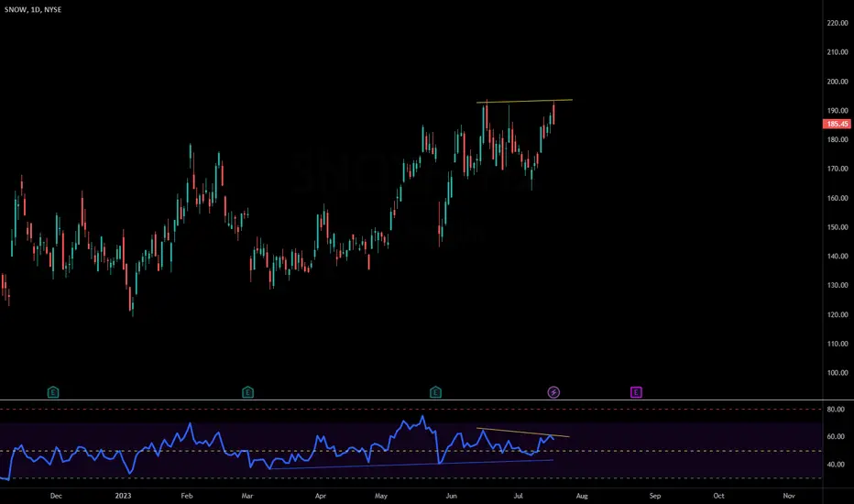This screenshot has width=854, height=504.
Task: Click the RSI 40.00 scale label
Action: tap(836, 465)
